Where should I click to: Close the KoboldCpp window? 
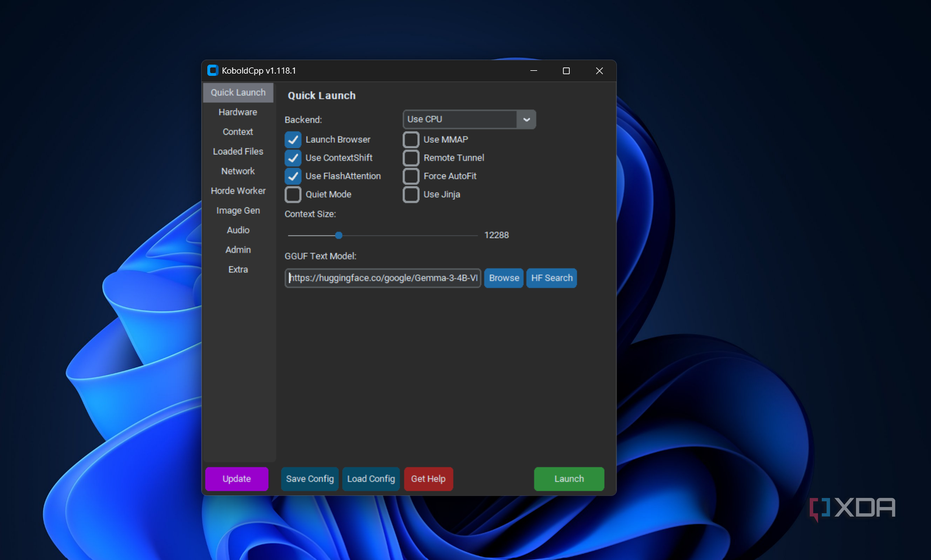599,70
